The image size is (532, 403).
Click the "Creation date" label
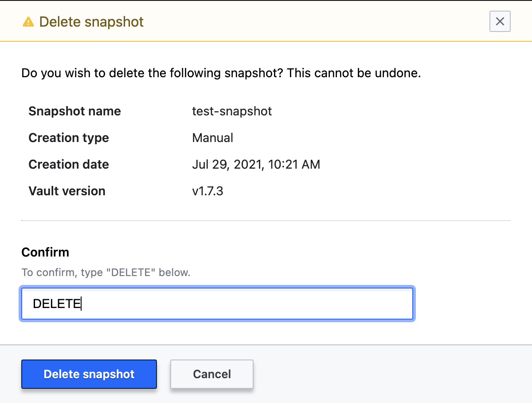click(69, 164)
